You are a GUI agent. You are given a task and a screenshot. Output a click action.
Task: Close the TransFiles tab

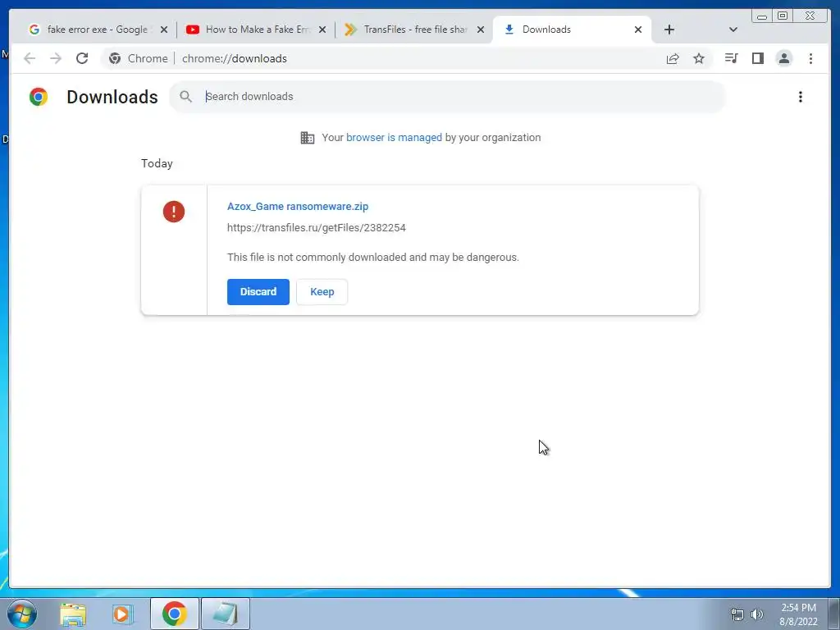481,30
